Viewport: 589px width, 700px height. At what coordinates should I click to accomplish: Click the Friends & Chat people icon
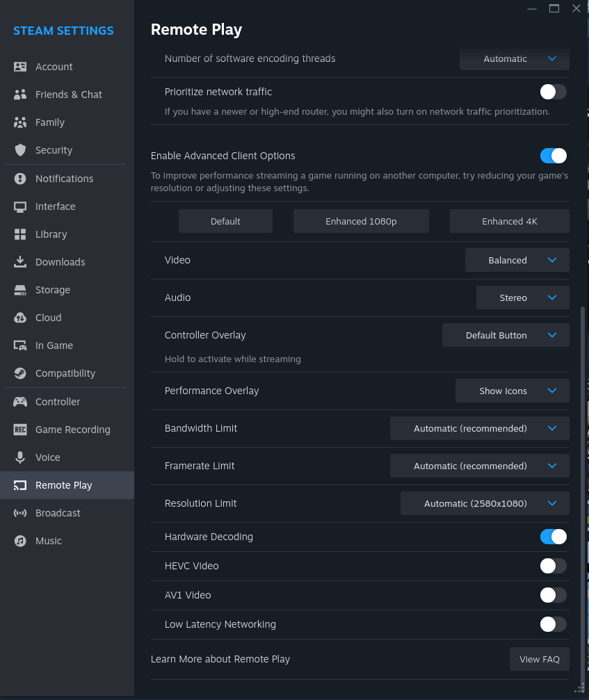click(x=20, y=95)
